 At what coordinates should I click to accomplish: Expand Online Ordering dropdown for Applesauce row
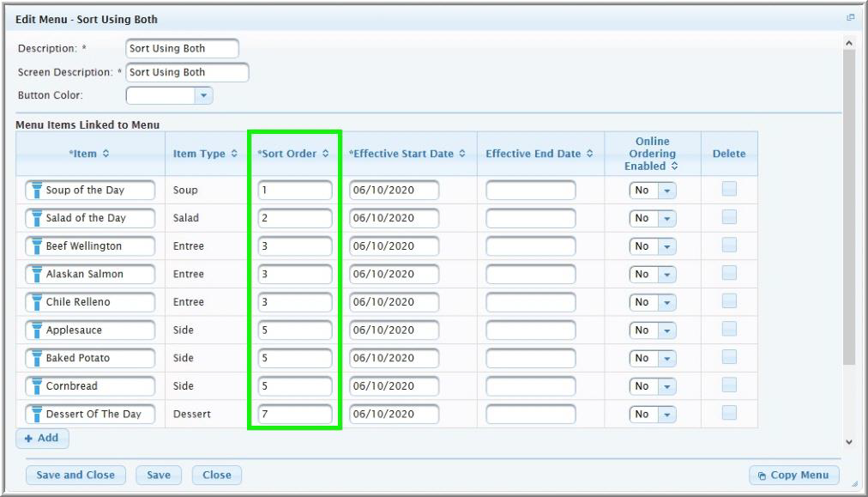pyautogui.click(x=666, y=330)
